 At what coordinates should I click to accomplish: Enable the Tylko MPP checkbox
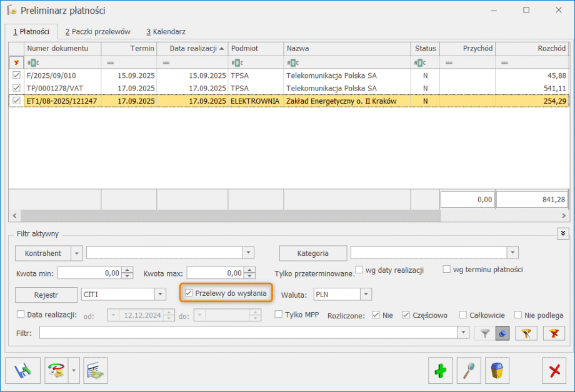pos(279,315)
